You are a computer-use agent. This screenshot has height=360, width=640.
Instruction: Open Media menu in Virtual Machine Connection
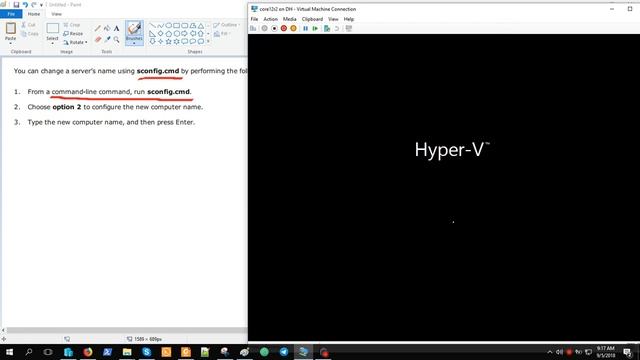[x=289, y=19]
